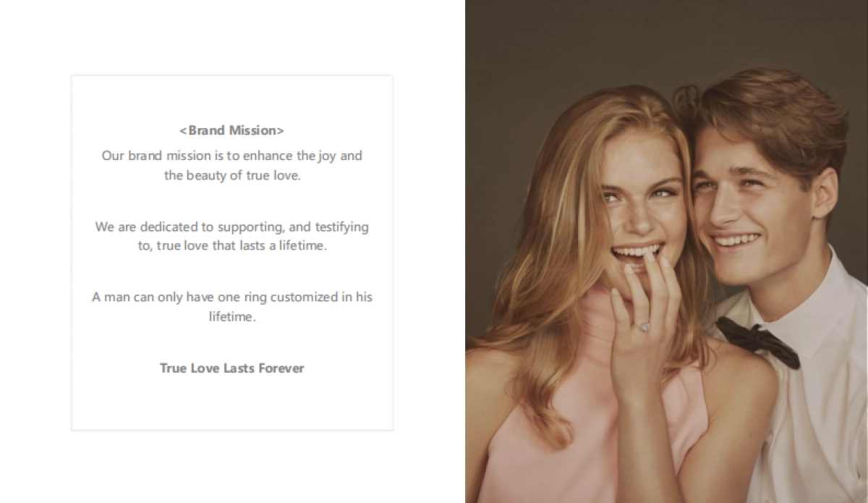The width and height of the screenshot is (868, 503).
Task: Click the Brand Mission heading
Action: [x=231, y=131]
